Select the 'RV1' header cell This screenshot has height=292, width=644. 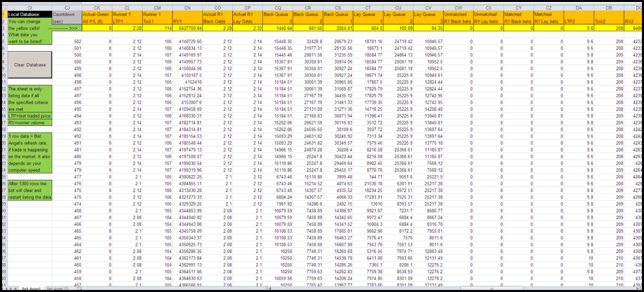(x=187, y=22)
